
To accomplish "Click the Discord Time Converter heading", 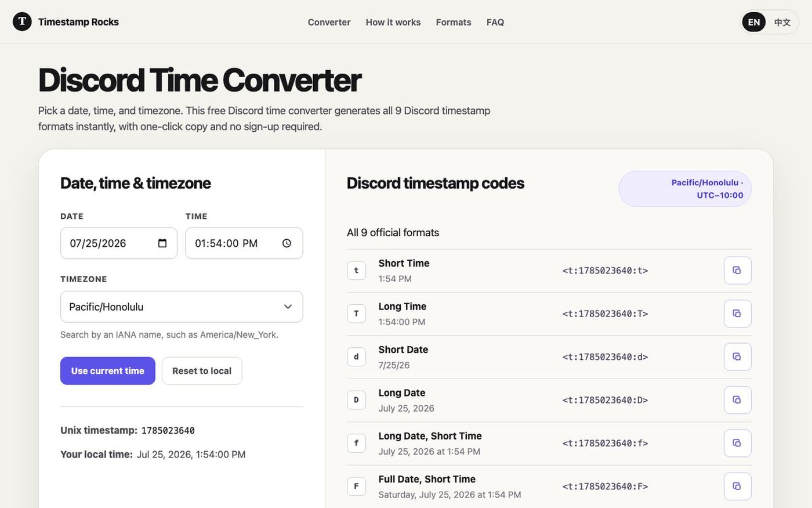I will (200, 80).
